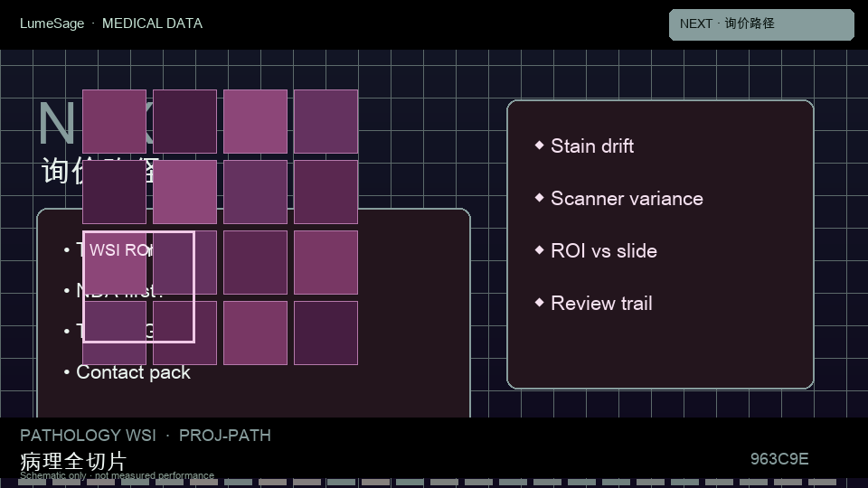Select the second tile in the second row
Image resolution: width=868 pixels, height=488 pixels.
pos(184,192)
